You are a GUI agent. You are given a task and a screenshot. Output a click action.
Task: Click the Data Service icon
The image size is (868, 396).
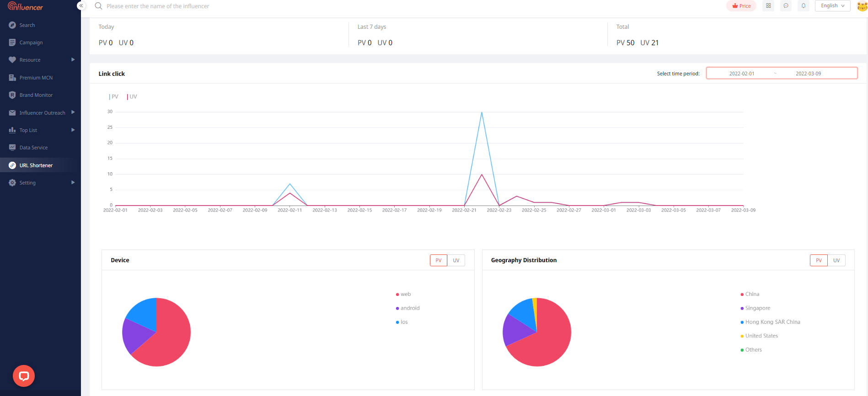(12, 148)
